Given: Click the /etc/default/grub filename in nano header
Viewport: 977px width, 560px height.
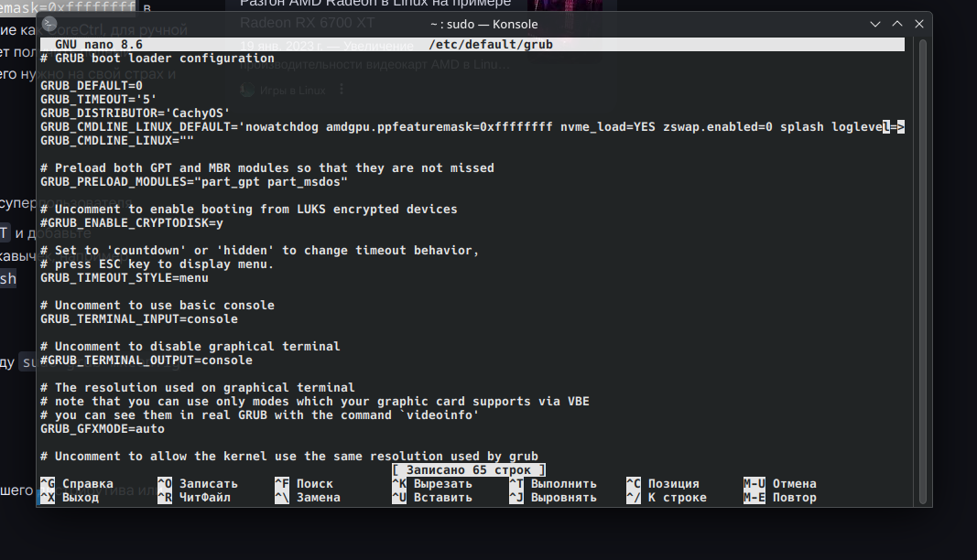Looking at the screenshot, I should click(491, 44).
